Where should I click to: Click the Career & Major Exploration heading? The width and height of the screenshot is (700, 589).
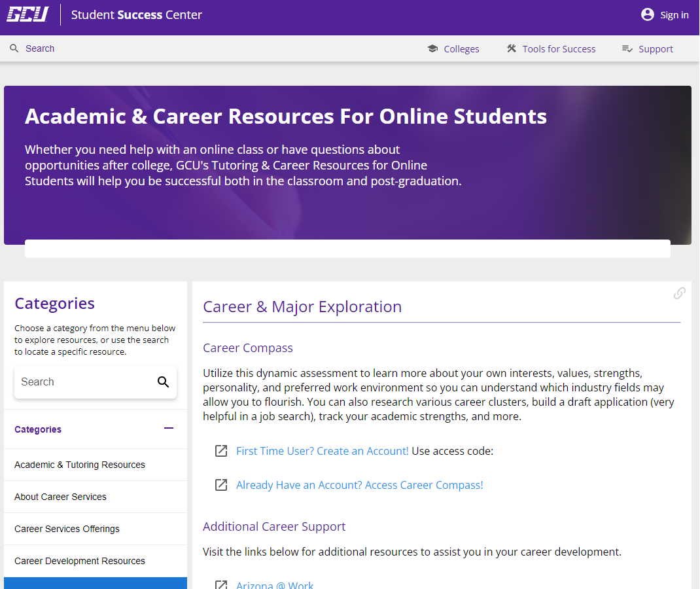[302, 307]
